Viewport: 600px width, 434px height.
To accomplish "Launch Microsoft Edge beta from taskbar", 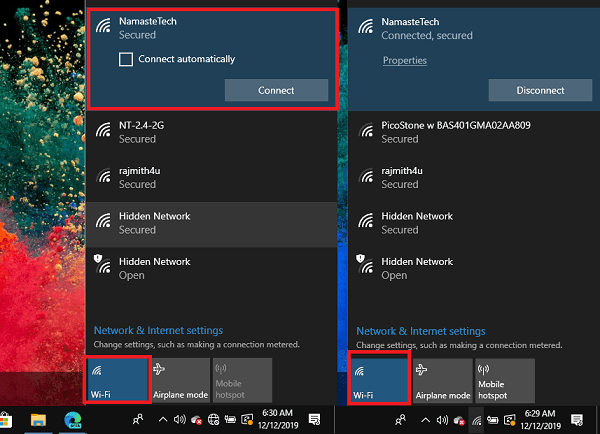I will (72, 420).
